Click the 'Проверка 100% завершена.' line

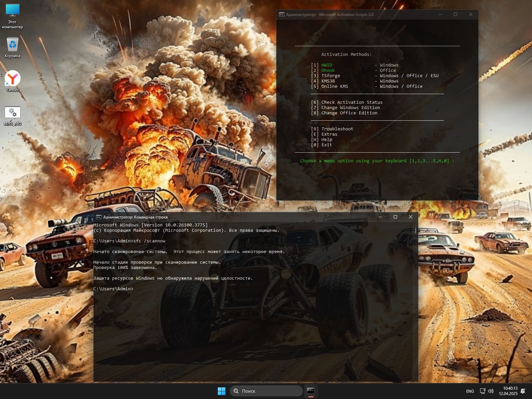125,268
